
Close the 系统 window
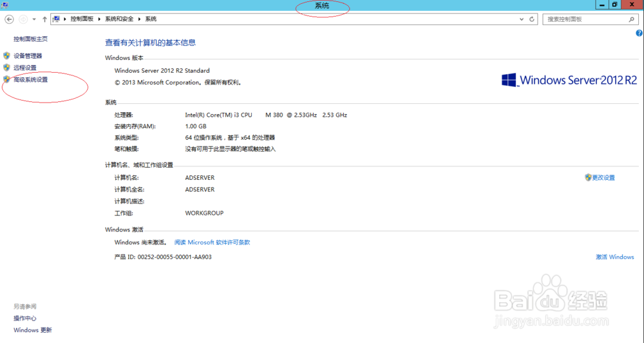coord(632,5)
